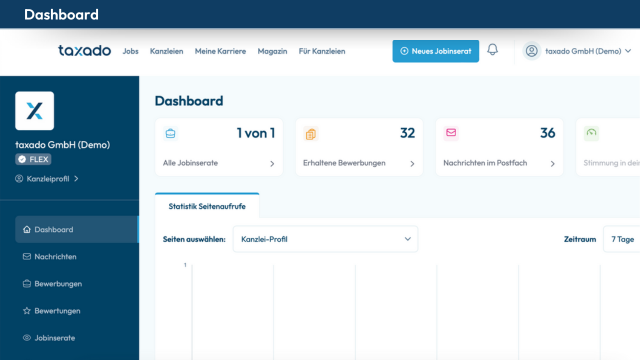Screen dimensions: 640x360
Task: Create a Neues Jobinserat
Action: point(436,51)
